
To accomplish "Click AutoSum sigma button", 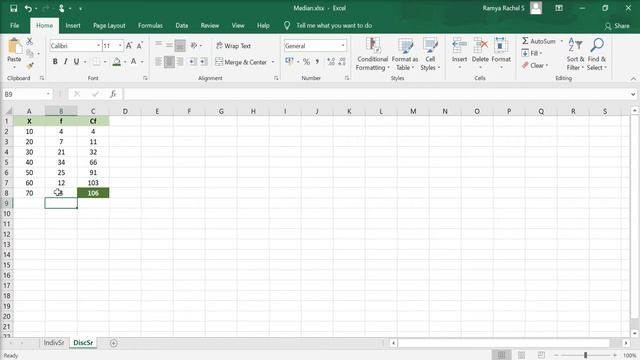I will coord(538,41).
